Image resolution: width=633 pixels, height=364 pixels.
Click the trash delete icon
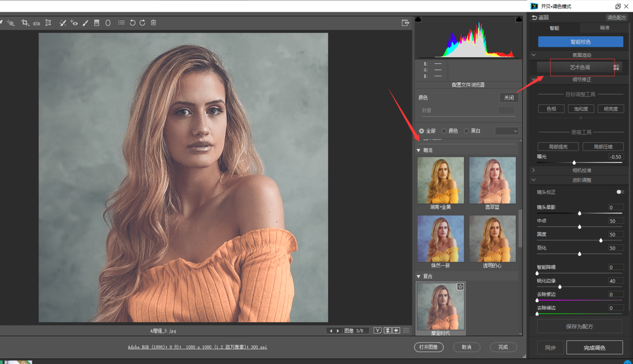click(x=154, y=23)
